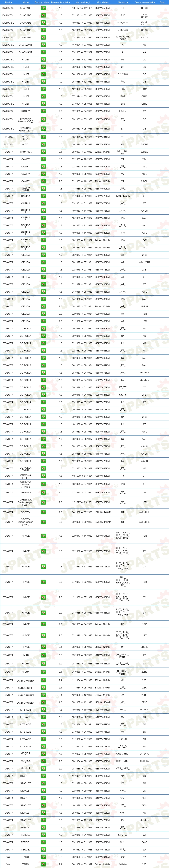Select engine code CB 60

tap(145, 30)
